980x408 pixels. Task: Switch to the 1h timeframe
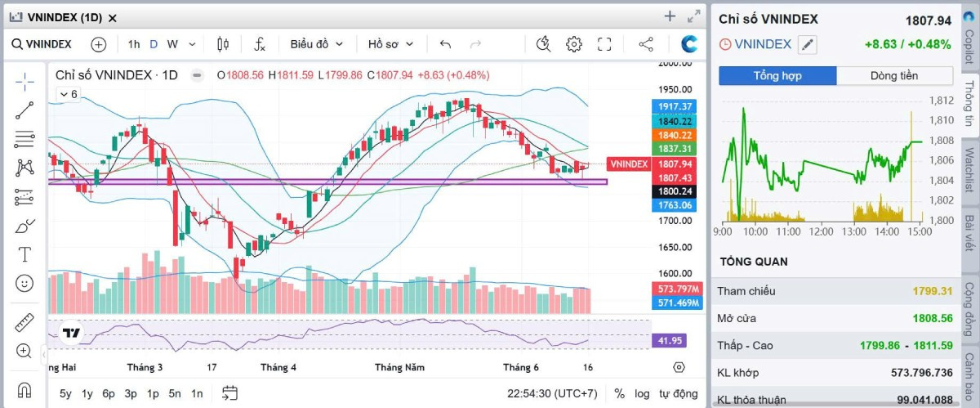click(x=134, y=44)
